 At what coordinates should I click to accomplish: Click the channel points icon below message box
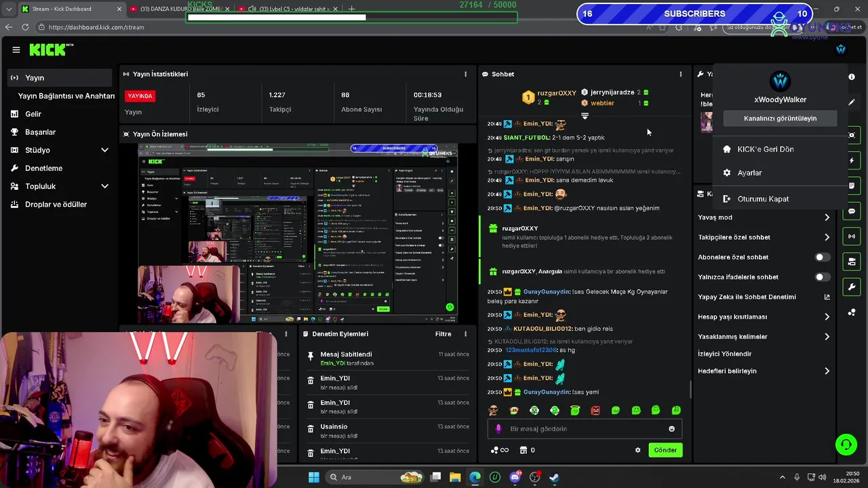(x=499, y=450)
